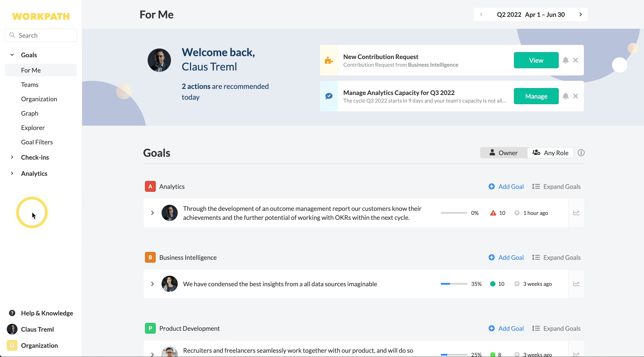The height and width of the screenshot is (357, 644).
Task: Click the green Product Development team badge
Action: click(x=150, y=328)
